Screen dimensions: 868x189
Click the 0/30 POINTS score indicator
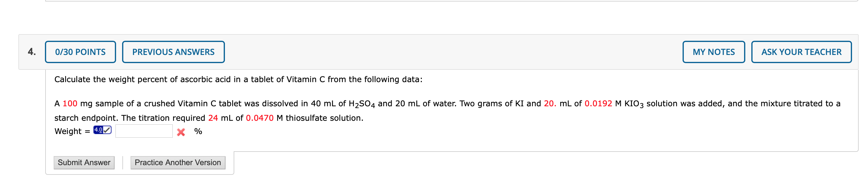point(80,52)
